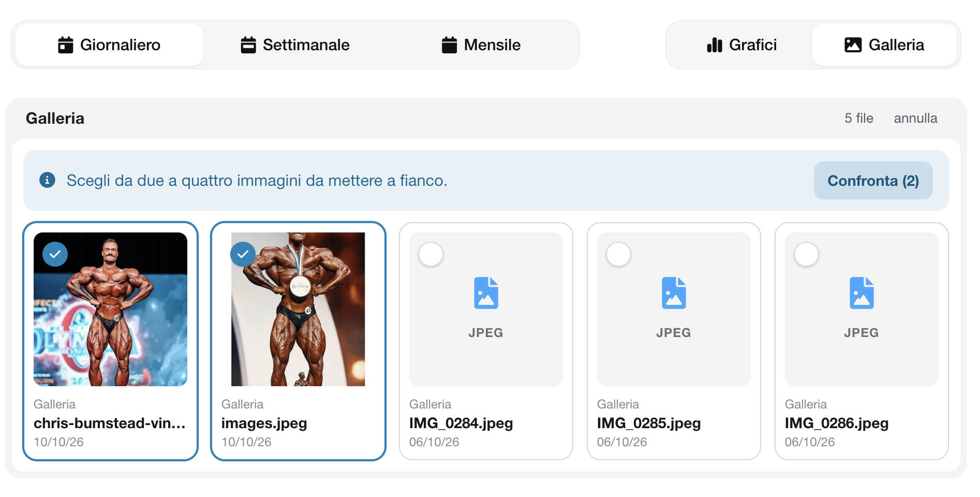Open the images.jpeg photo thumbnail
The height and width of the screenshot is (497, 980).
coord(298,309)
